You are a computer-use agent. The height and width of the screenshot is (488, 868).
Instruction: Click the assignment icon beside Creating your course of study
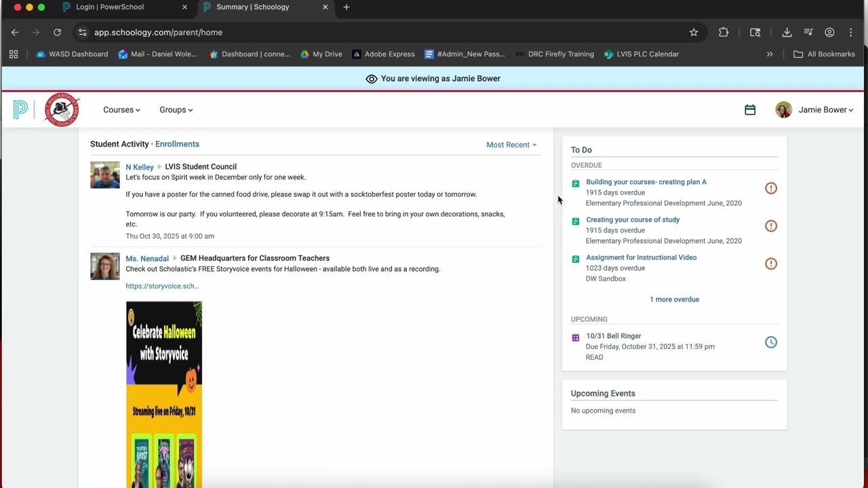[576, 222]
